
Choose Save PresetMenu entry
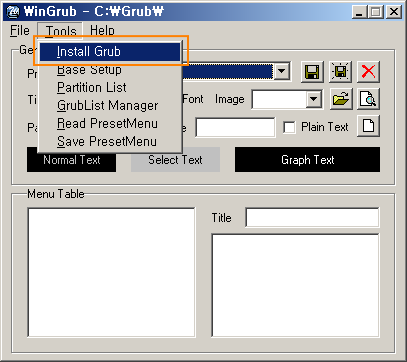pyautogui.click(x=110, y=142)
